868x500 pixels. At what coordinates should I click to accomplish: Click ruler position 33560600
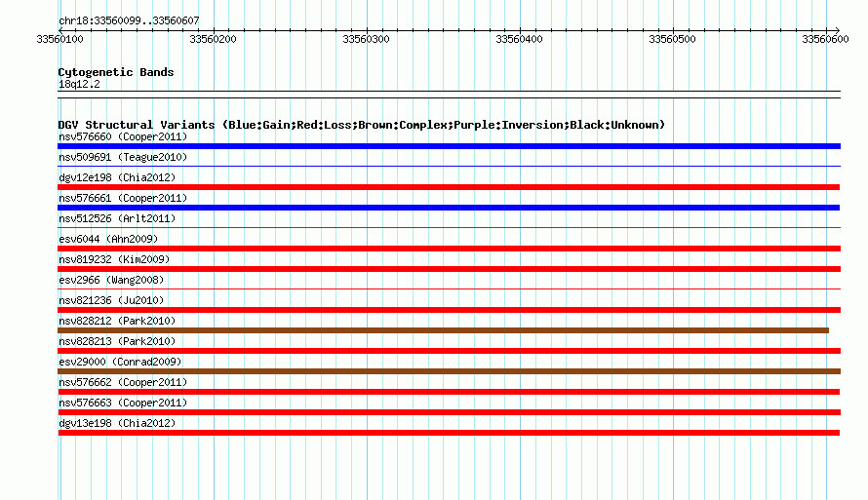click(825, 39)
